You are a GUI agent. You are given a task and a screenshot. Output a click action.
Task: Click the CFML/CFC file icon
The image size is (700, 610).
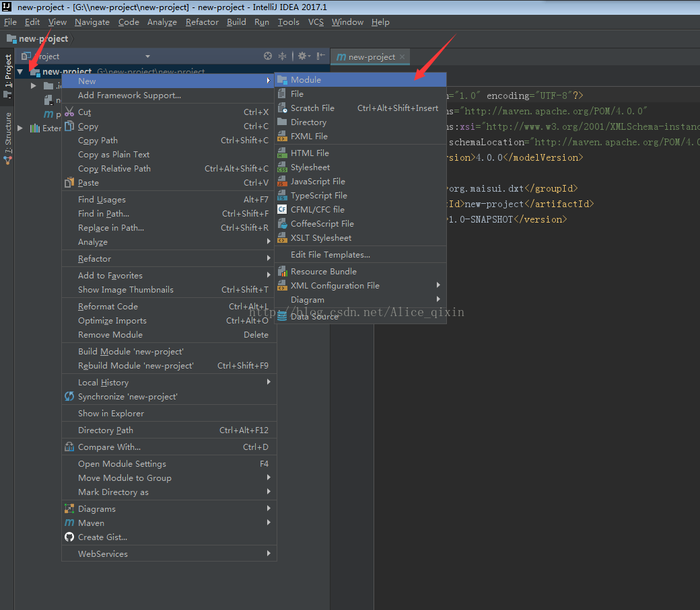pyautogui.click(x=282, y=209)
